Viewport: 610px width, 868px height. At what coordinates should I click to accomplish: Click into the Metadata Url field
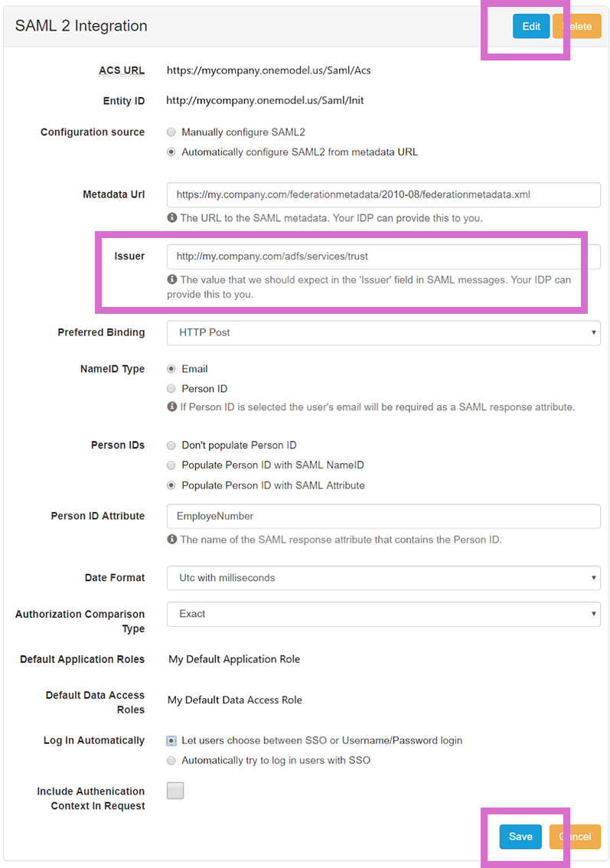(383, 194)
